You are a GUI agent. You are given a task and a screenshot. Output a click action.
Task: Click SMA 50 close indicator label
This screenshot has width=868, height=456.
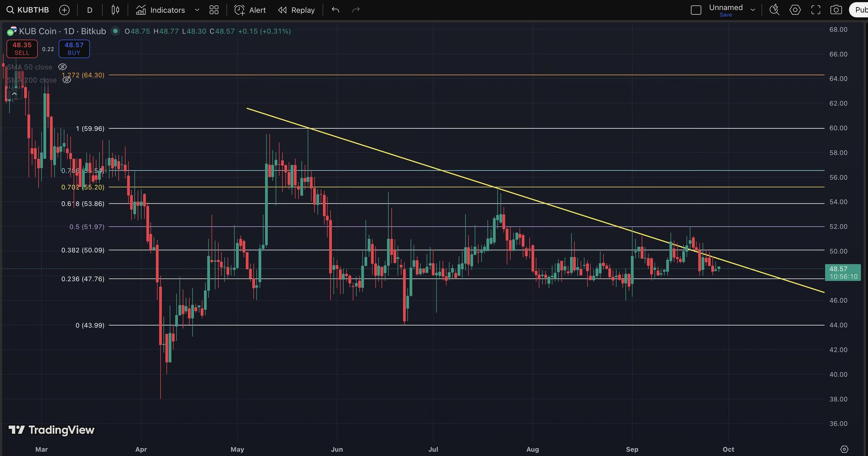tap(30, 67)
